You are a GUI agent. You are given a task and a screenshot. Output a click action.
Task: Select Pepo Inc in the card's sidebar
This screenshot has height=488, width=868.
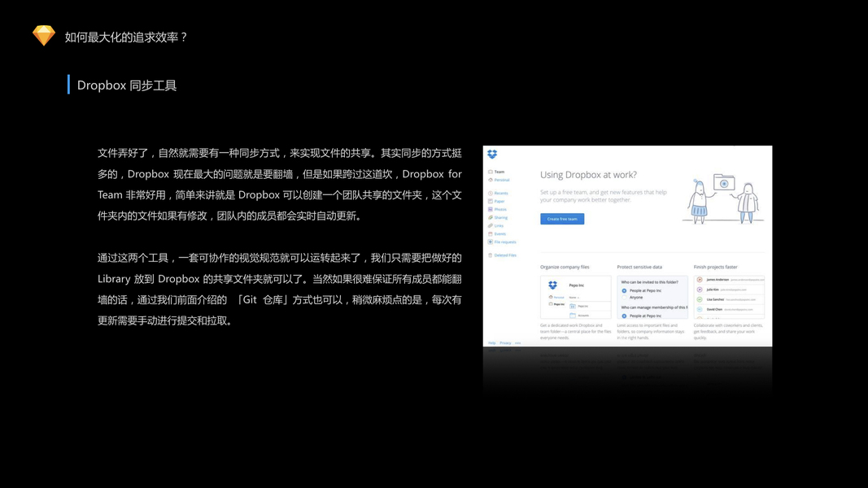point(557,303)
